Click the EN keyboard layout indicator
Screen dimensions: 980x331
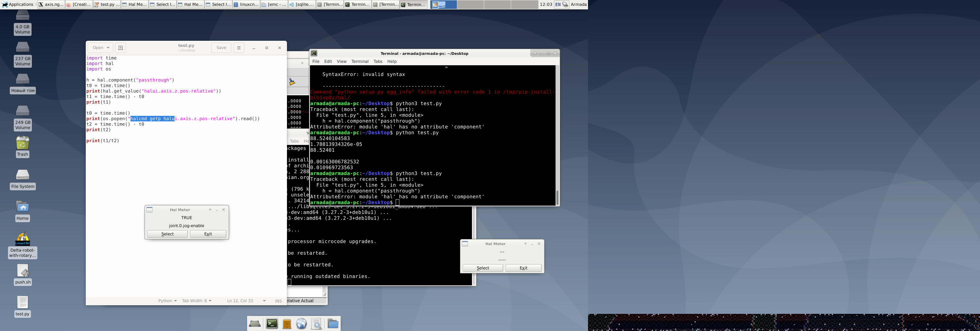[558, 5]
